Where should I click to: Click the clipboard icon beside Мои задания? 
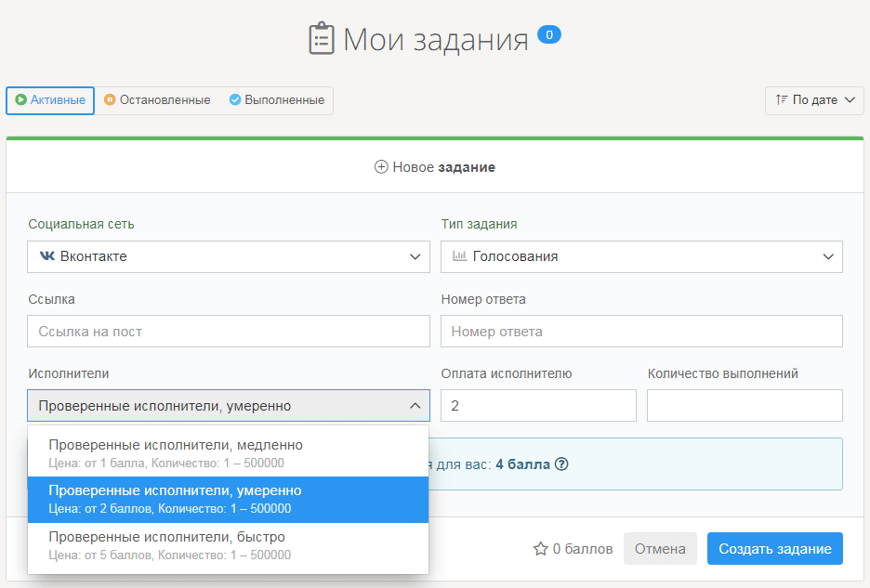[321, 40]
